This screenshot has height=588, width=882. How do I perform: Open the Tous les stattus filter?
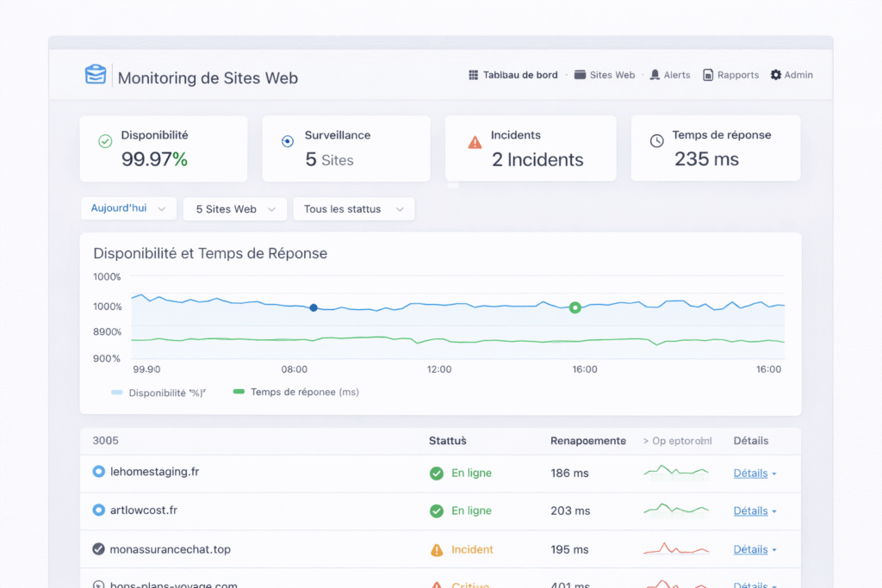pyautogui.click(x=353, y=208)
